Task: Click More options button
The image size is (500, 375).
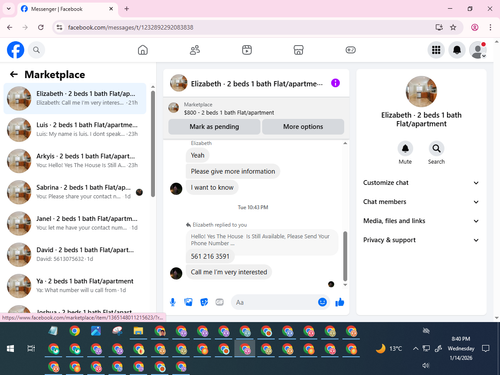Action: (x=303, y=127)
